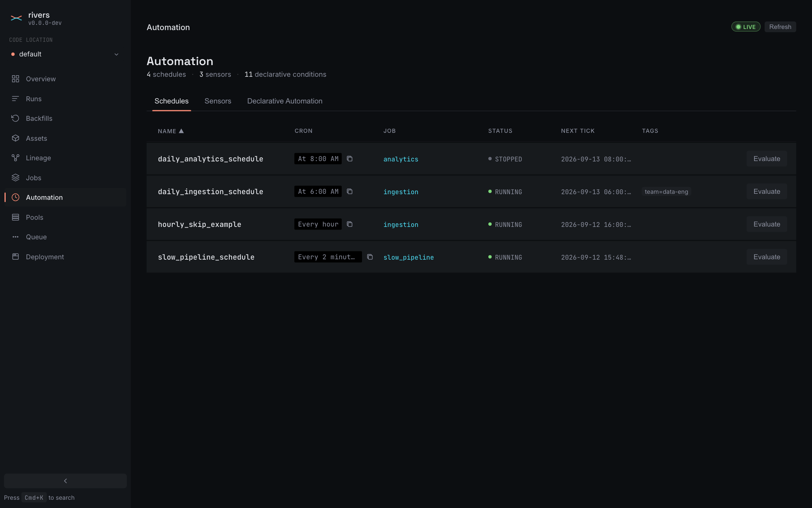Switch to the Sensors tab
Viewport: 812px width, 508px height.
(218, 101)
